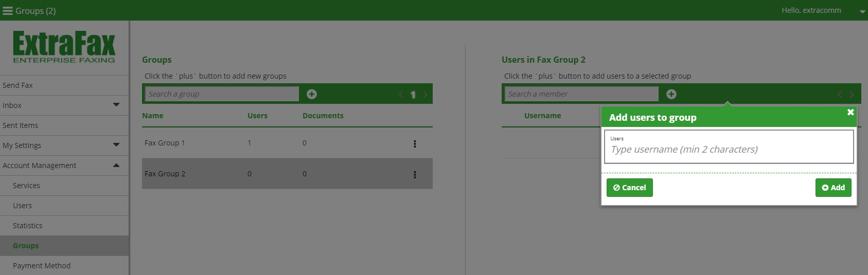This screenshot has width=868, height=275.
Task: Open the three-dot menu for Fax Group 1
Action: click(x=415, y=144)
